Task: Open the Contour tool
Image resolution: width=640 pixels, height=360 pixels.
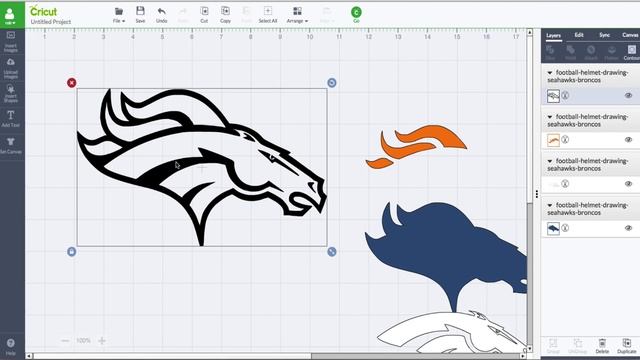Action: pos(632,53)
